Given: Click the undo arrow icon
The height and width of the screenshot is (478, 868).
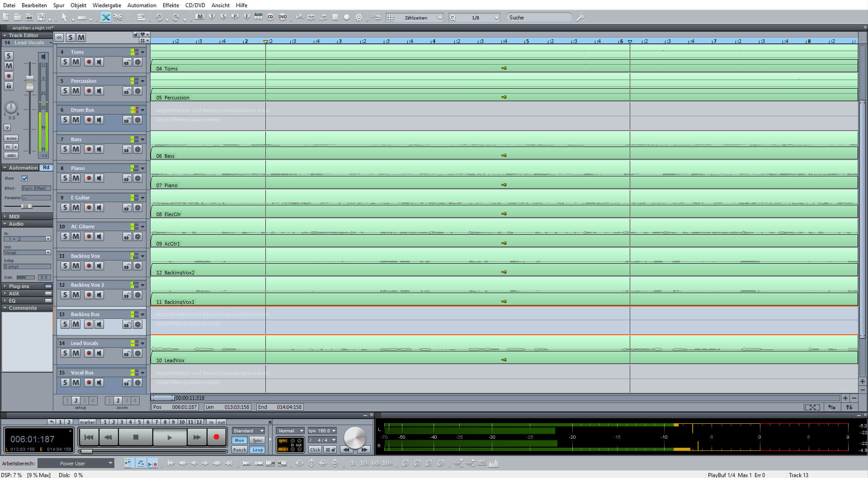Looking at the screenshot, I should pyautogui.click(x=159, y=17).
